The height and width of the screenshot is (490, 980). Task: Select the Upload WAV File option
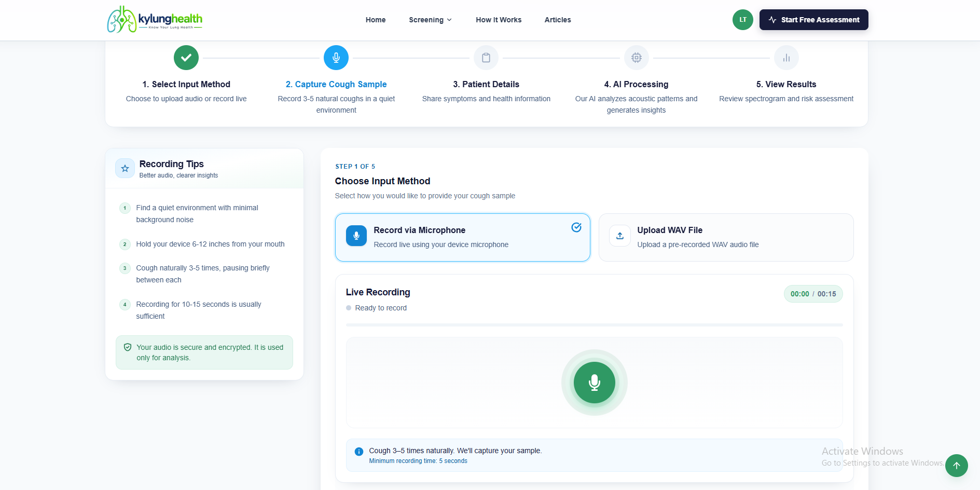[726, 237]
